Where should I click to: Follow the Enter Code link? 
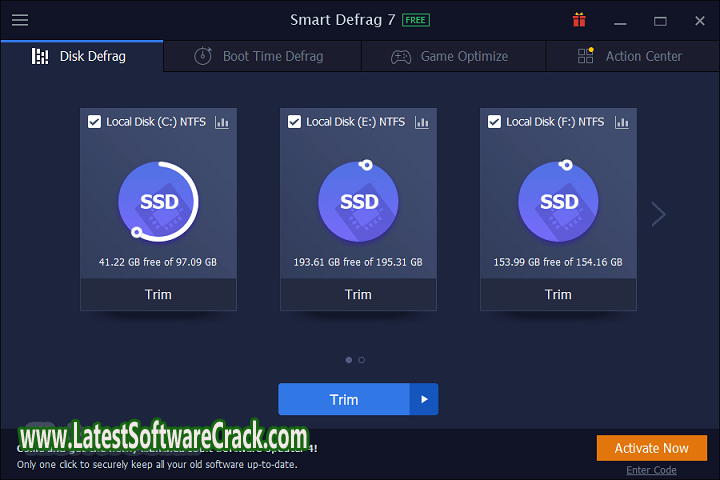[x=651, y=470]
